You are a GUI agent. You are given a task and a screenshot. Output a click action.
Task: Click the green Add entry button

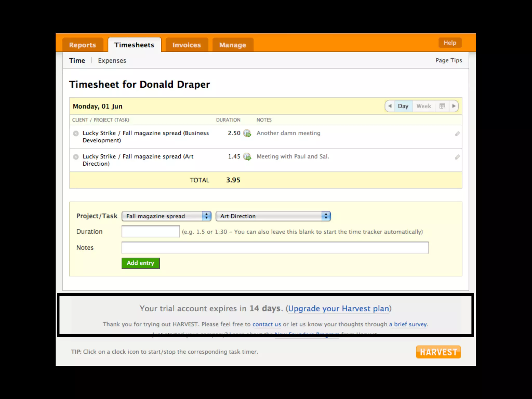141,263
